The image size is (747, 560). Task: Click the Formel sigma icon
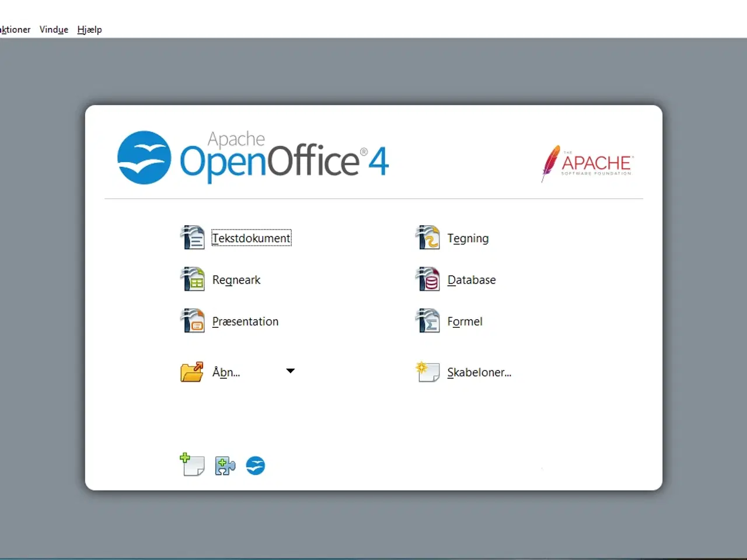427,321
